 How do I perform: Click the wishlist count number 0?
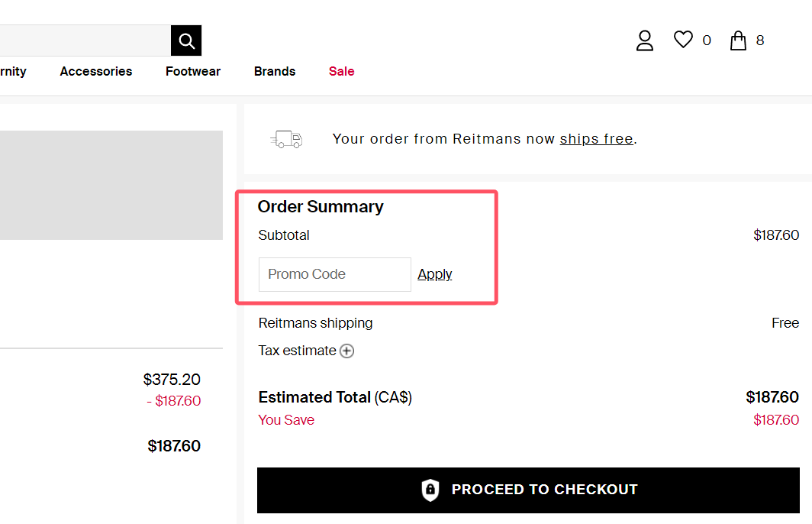coord(707,40)
